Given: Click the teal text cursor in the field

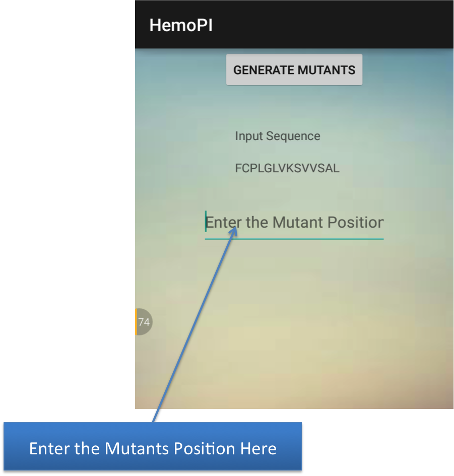Looking at the screenshot, I should [x=206, y=222].
